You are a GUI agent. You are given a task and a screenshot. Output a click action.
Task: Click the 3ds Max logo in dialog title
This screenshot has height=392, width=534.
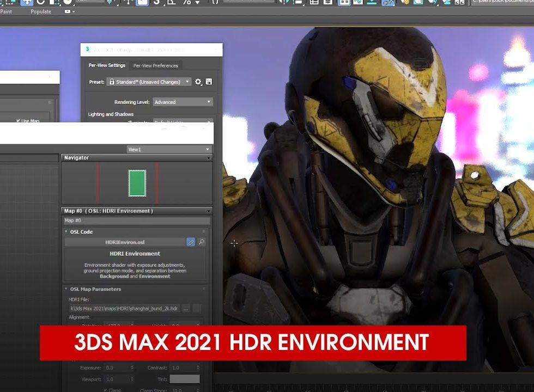[87, 50]
